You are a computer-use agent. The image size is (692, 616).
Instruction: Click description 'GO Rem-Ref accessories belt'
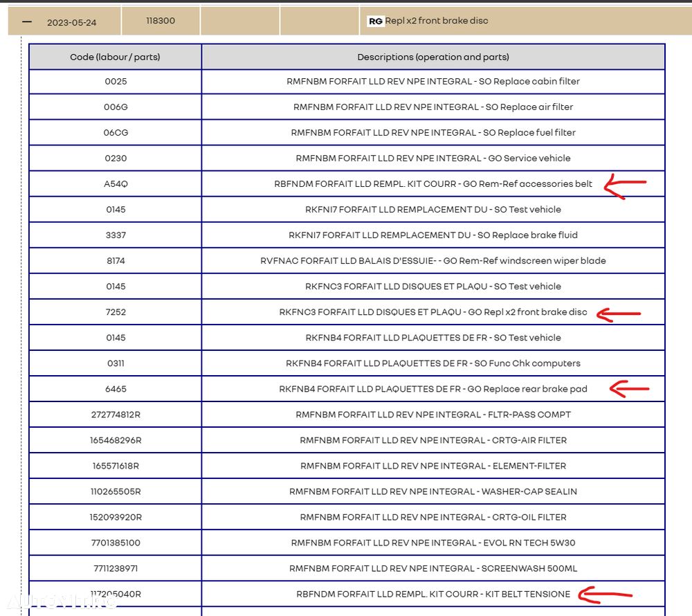click(x=527, y=183)
